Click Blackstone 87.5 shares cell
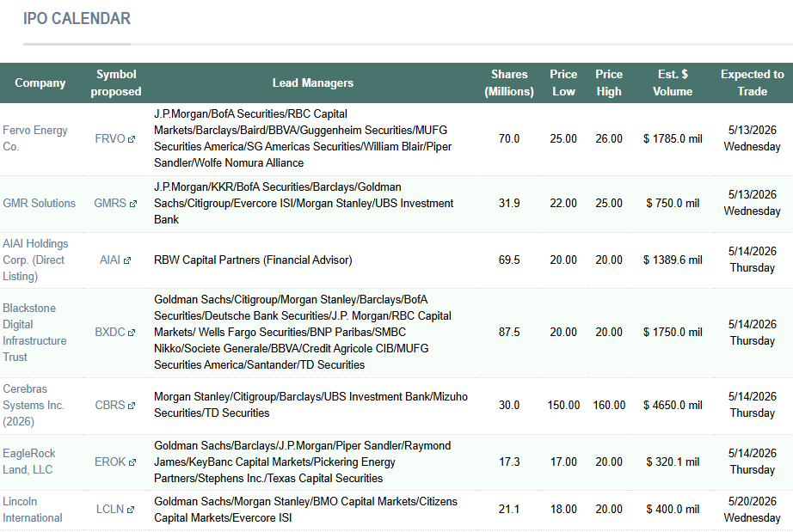 click(509, 332)
